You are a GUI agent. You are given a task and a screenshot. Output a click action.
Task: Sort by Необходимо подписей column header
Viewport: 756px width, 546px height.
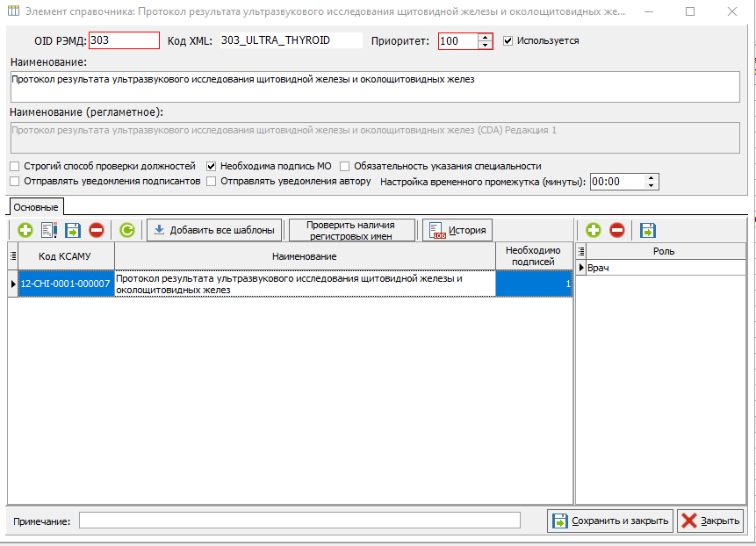[x=533, y=256]
